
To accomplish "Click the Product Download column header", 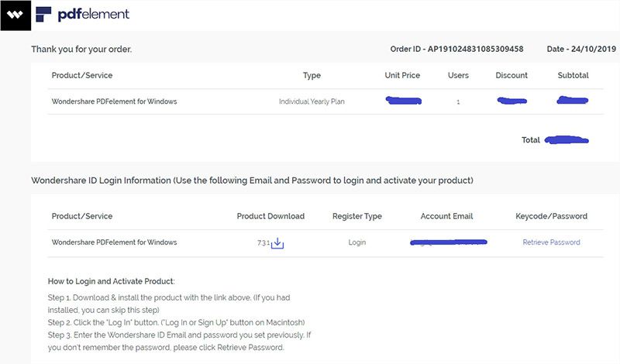I will 270,216.
